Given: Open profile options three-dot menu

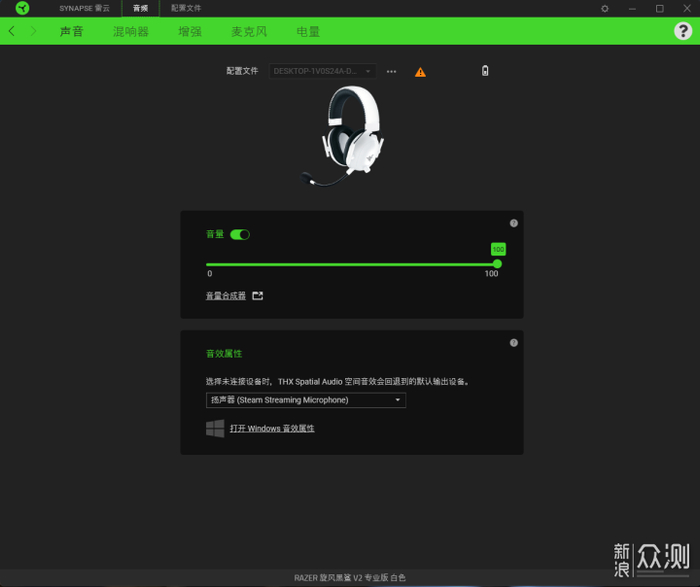Looking at the screenshot, I should point(392,71).
